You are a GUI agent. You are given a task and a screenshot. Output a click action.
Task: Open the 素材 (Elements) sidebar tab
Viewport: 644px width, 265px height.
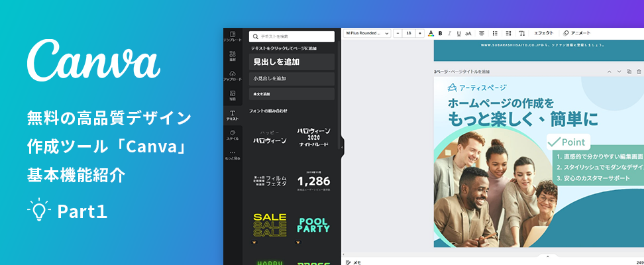pos(233,56)
